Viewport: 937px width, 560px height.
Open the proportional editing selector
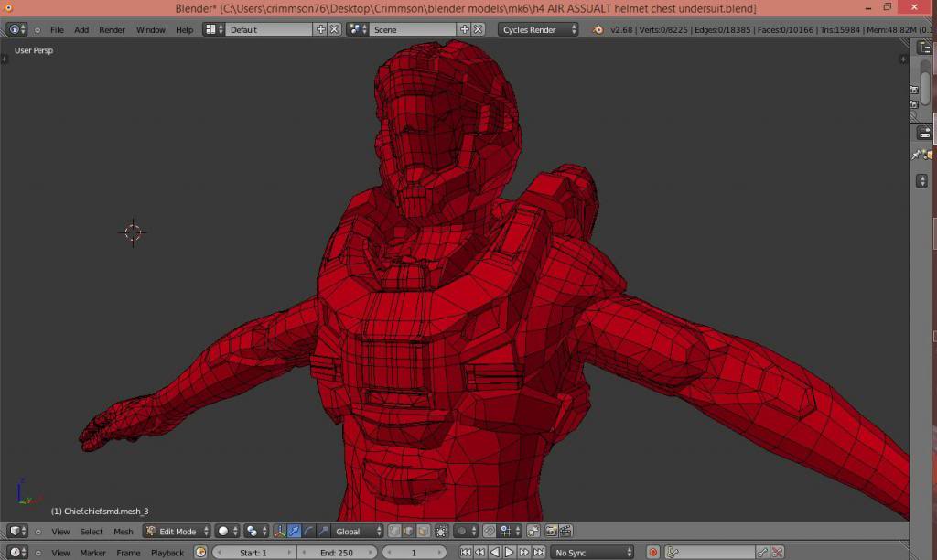pos(465,531)
